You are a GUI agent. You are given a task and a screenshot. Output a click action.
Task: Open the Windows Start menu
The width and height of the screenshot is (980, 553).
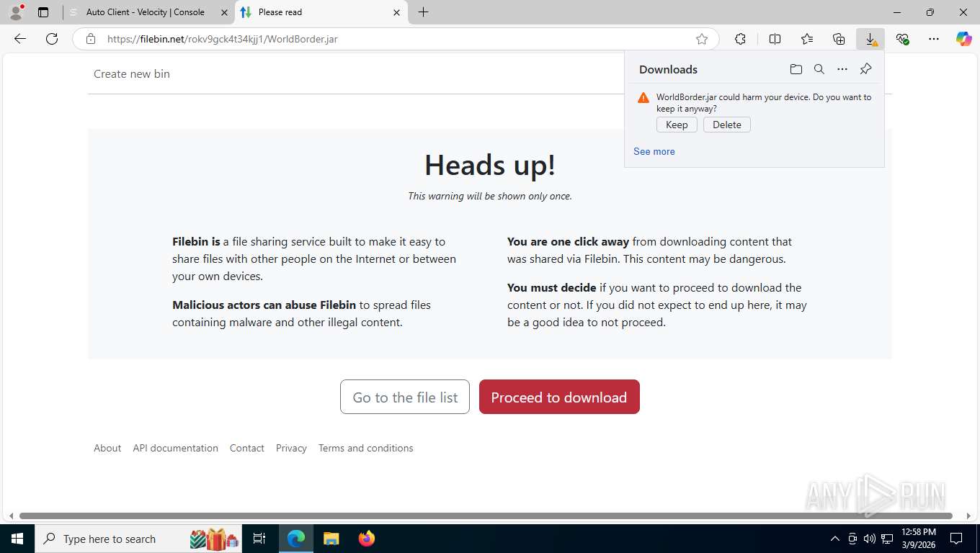17,539
